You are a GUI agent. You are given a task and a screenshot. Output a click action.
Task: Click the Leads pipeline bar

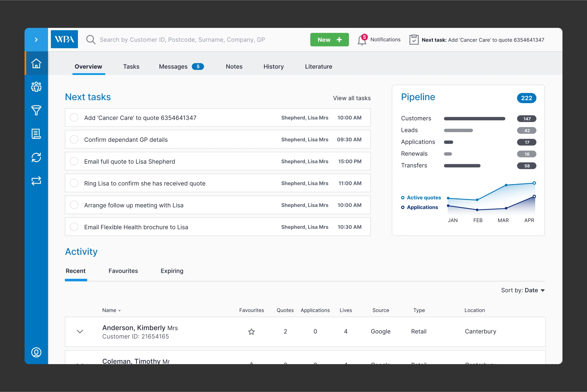click(458, 130)
